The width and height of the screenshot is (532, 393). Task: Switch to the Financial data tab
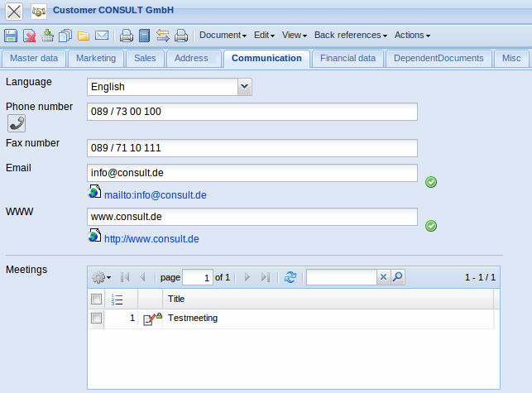(347, 59)
